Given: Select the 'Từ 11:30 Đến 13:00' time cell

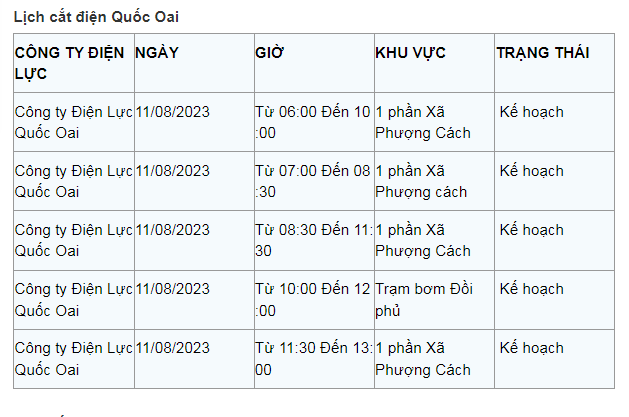Looking at the screenshot, I should pyautogui.click(x=313, y=358).
